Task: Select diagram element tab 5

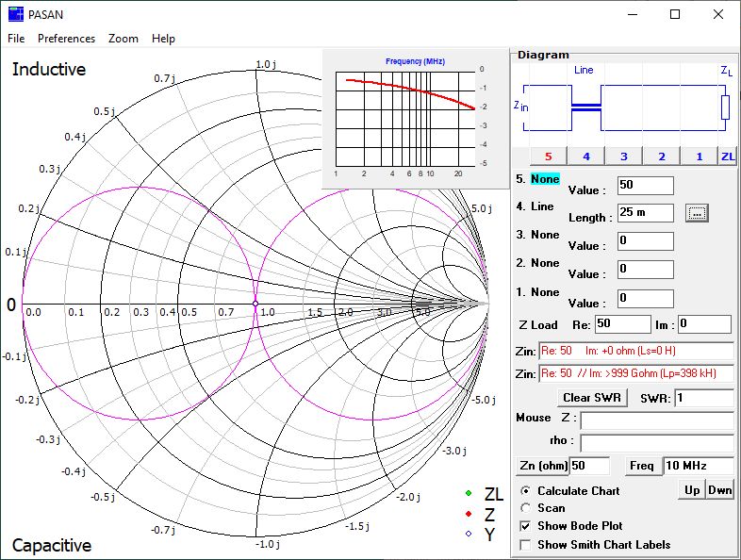Action: pyautogui.click(x=548, y=156)
